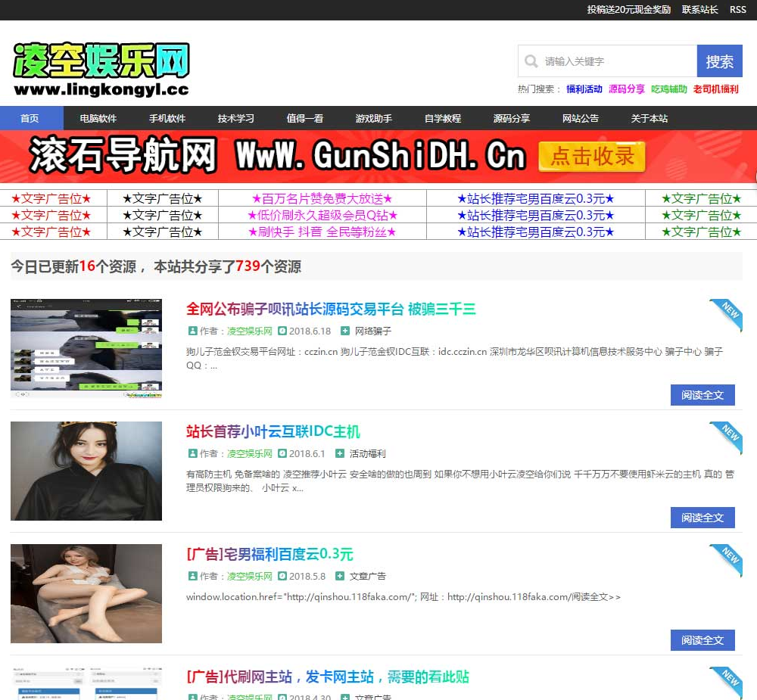
Task: Click 阅读全文 for 全网公布骗子 post
Action: click(702, 395)
